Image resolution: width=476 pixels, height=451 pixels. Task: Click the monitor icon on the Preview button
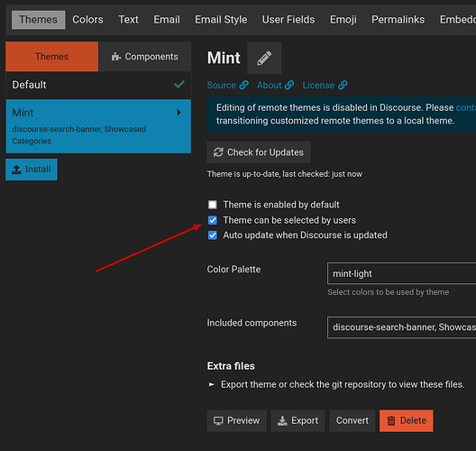pos(218,420)
